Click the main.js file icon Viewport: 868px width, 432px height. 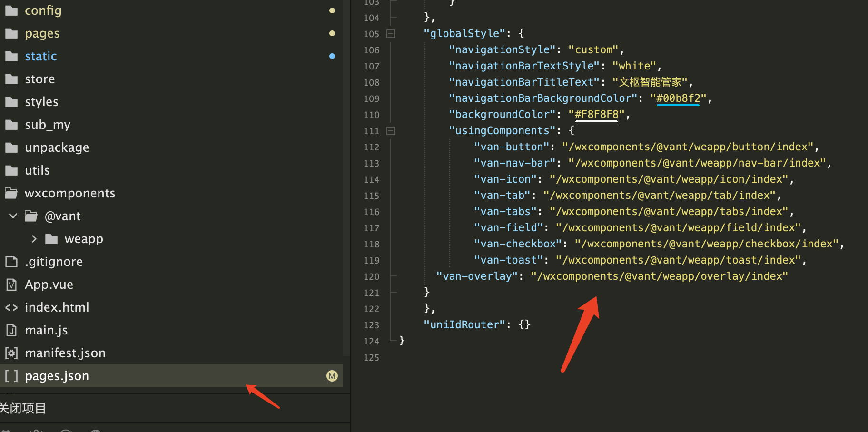pyautogui.click(x=11, y=330)
